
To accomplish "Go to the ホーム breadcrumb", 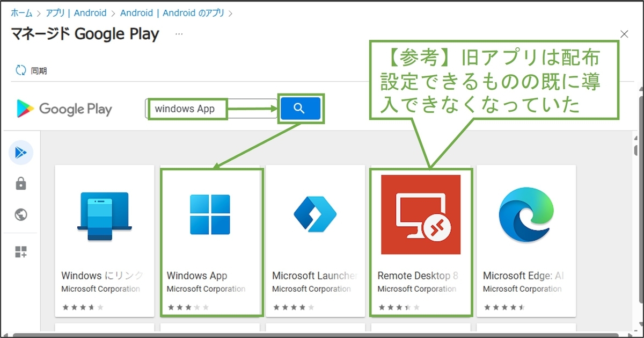I will tap(22, 12).
